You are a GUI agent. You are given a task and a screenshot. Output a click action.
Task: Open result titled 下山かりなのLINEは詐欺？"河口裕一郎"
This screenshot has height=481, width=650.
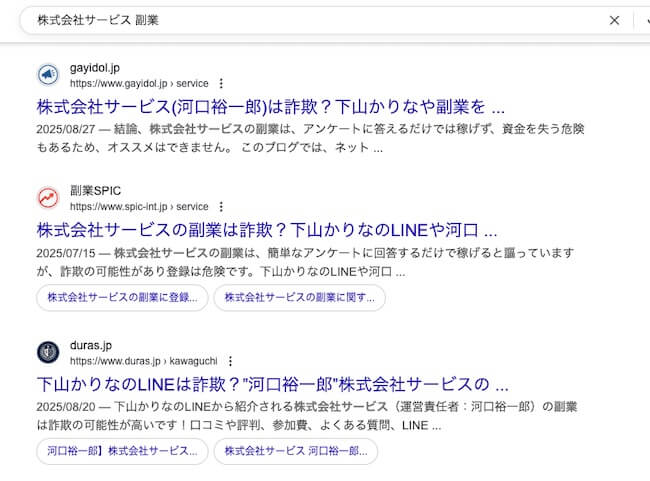pos(273,384)
